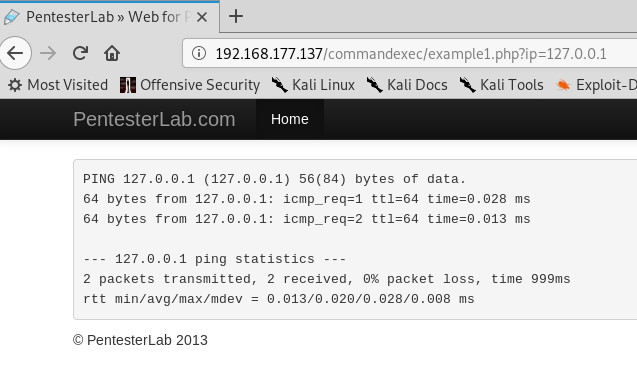This screenshot has height=385, width=637.
Task: Reload the current page
Action: (80, 53)
